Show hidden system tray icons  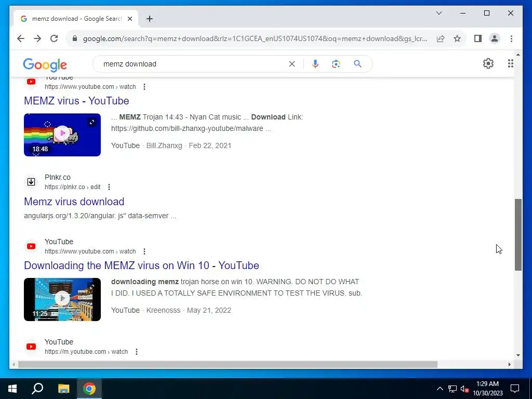(x=440, y=389)
